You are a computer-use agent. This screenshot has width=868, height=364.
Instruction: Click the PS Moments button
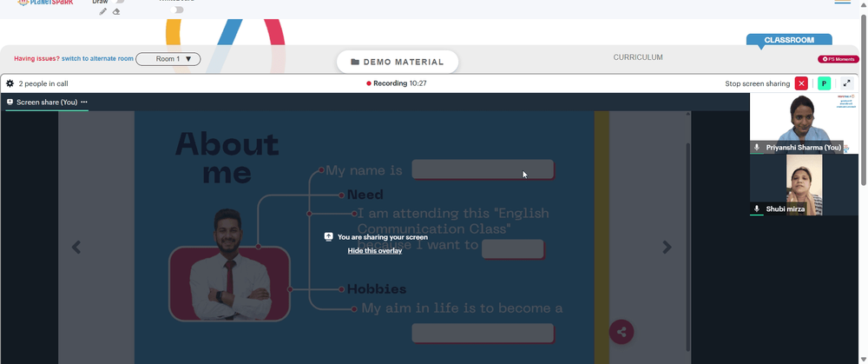(x=838, y=59)
